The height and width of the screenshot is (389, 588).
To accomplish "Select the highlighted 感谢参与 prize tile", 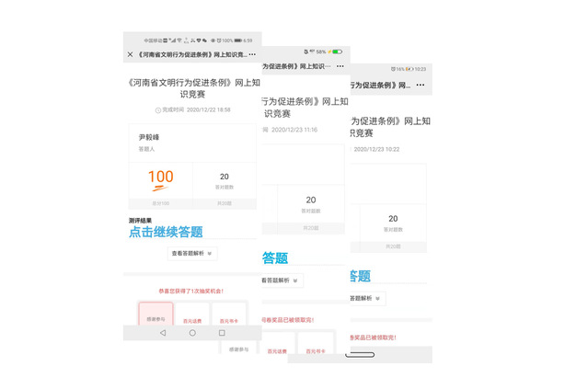I will point(156,317).
